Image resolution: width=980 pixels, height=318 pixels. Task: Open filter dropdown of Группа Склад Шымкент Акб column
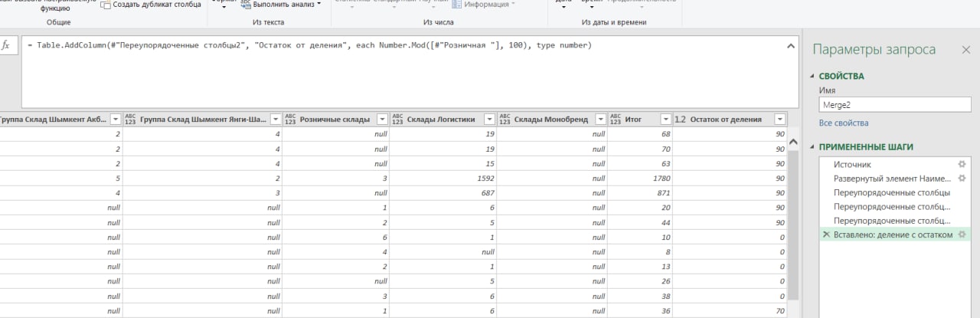point(116,120)
